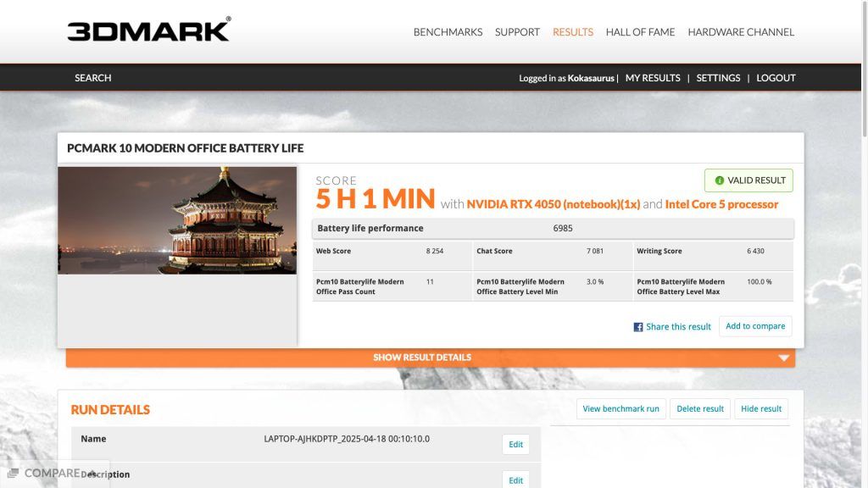Click View benchmark run button
The image size is (868, 488).
620,409
